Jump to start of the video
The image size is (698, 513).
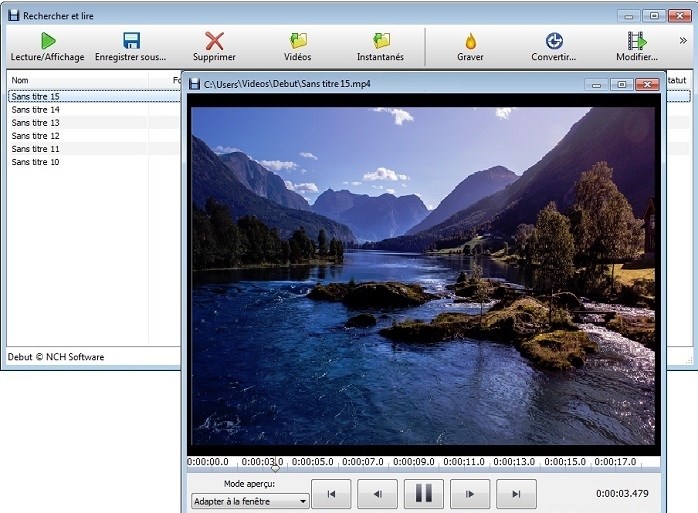click(x=331, y=494)
